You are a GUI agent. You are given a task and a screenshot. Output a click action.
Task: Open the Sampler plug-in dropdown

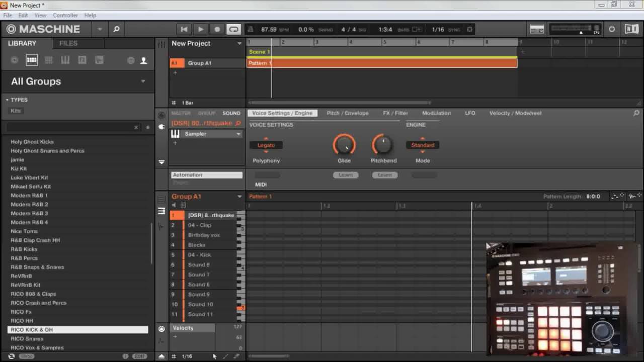click(x=238, y=134)
